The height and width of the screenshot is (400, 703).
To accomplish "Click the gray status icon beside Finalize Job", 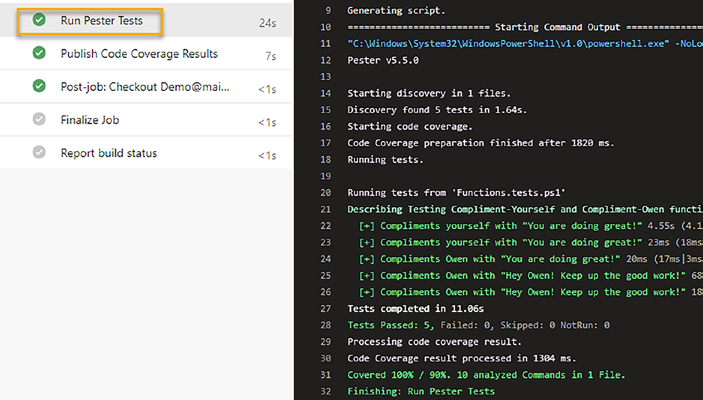I will 39,120.
